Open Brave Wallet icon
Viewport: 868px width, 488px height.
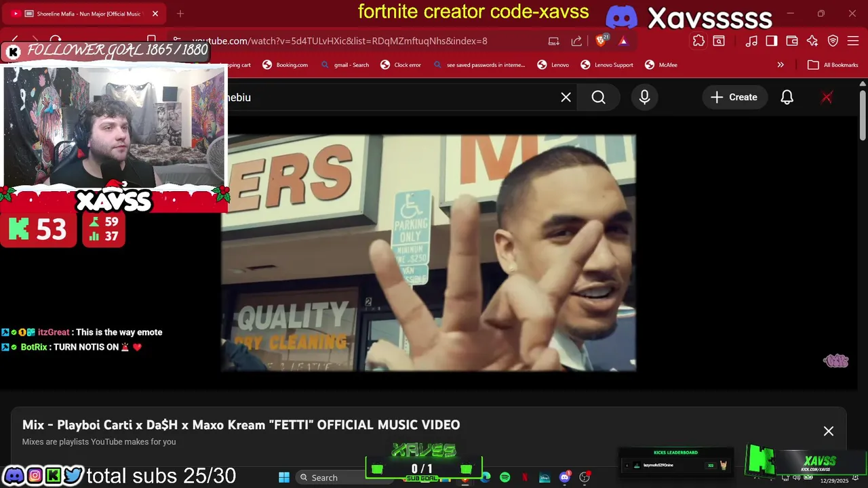(x=791, y=41)
